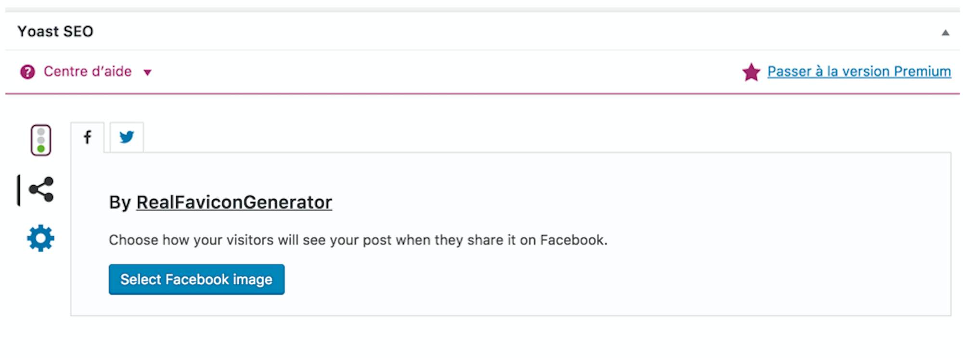The image size is (980, 358).
Task: Click the Select Facebook image button
Action: point(196,279)
